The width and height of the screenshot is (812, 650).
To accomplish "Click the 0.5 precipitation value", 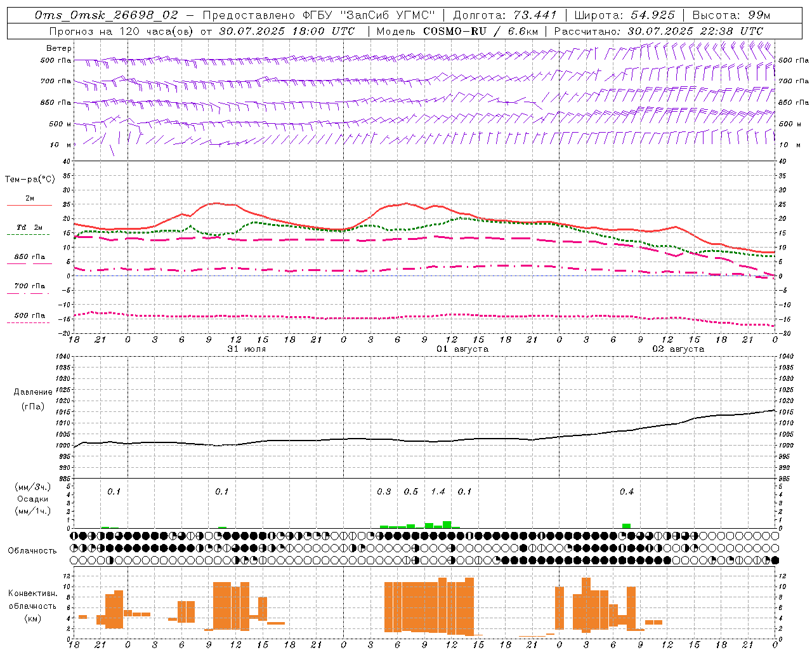I will 411,491.
